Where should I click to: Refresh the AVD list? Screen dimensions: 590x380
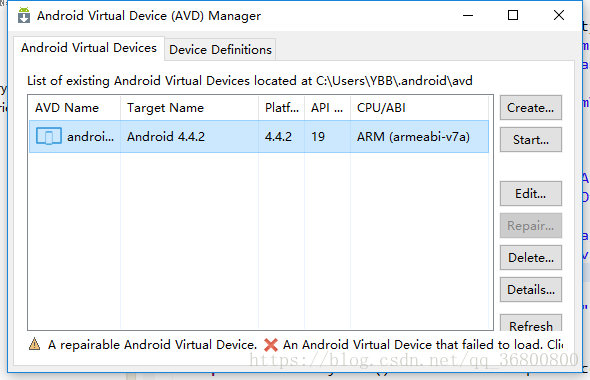pyautogui.click(x=531, y=323)
